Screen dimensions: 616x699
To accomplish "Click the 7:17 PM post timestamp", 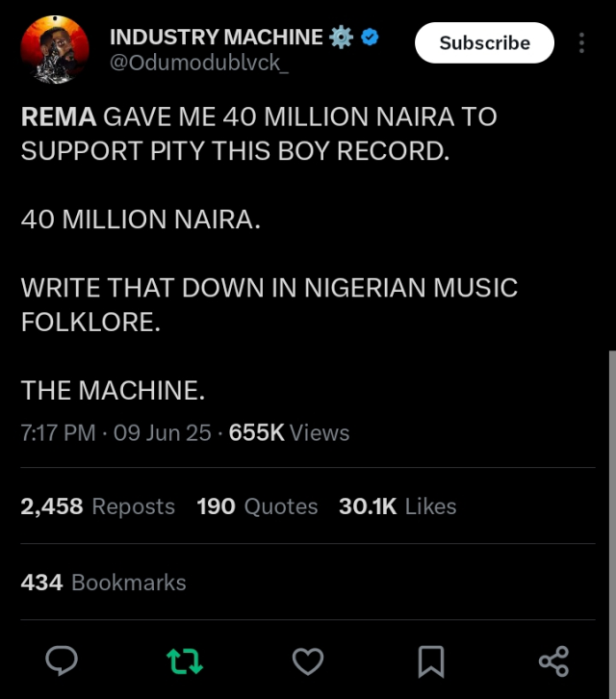I will coord(58,433).
